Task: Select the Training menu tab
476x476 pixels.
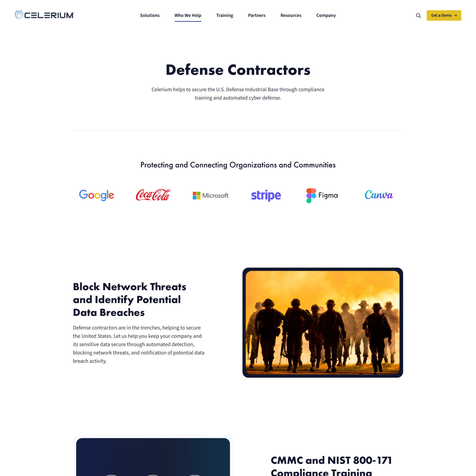Action: click(x=224, y=15)
